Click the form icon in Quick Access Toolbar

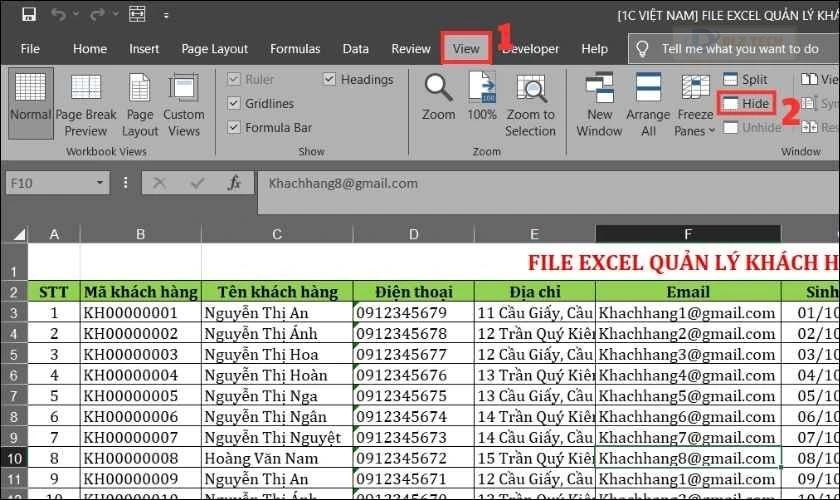[137, 14]
